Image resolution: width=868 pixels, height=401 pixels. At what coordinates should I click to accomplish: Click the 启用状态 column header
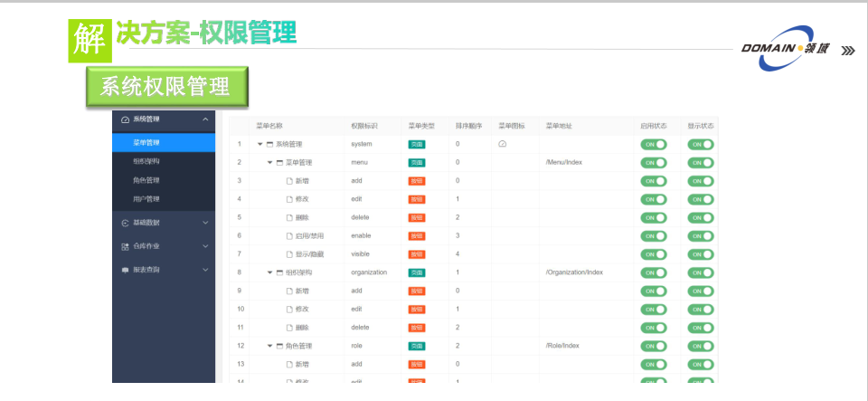(654, 127)
